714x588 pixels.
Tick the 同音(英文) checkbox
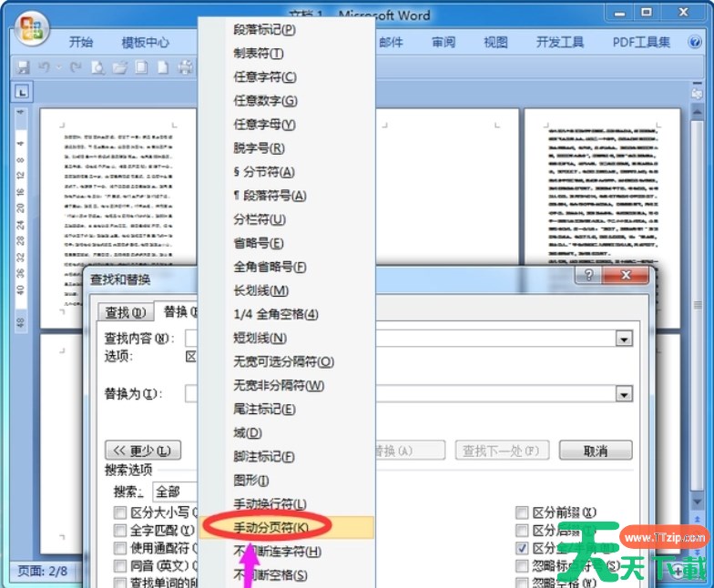pyautogui.click(x=120, y=566)
